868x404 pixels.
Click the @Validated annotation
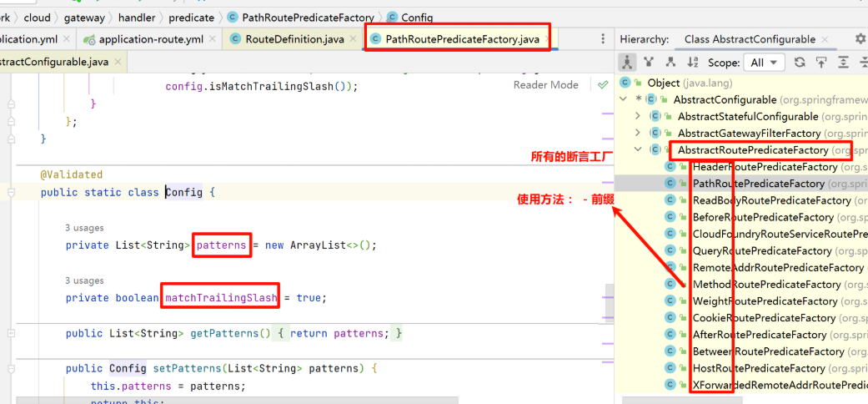(72, 174)
